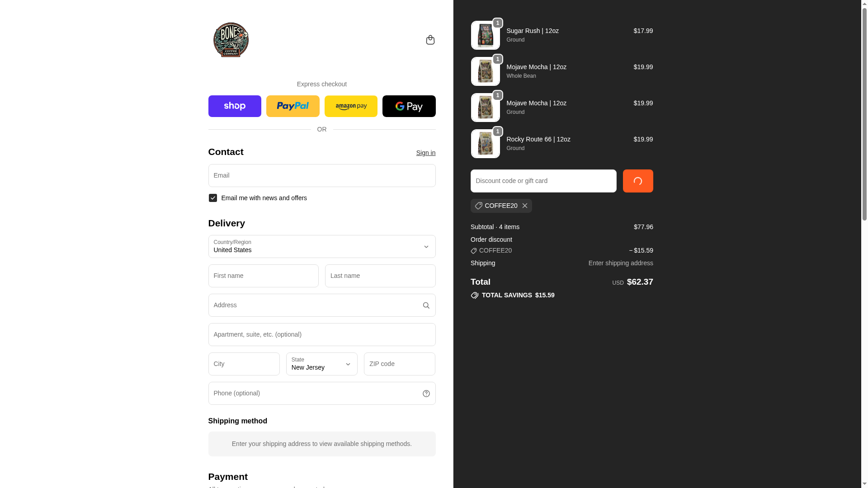
Task: Choose Amazon Pay express checkout
Action: point(351,106)
